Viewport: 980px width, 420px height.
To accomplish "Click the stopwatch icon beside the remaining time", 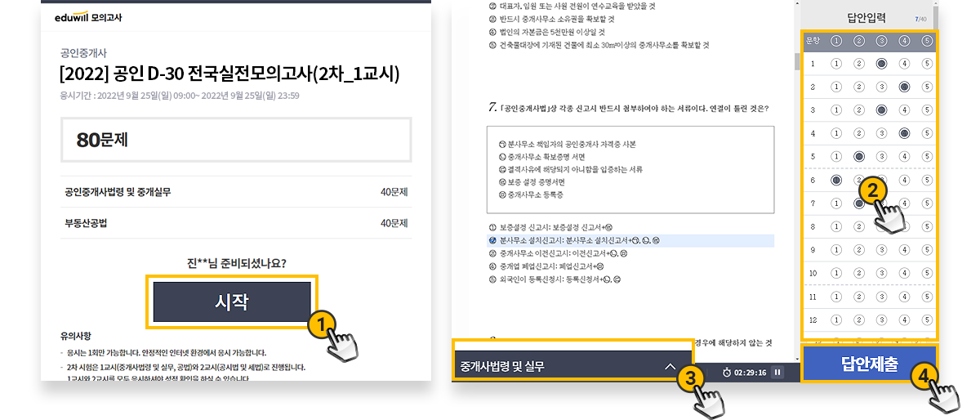I will click(727, 373).
